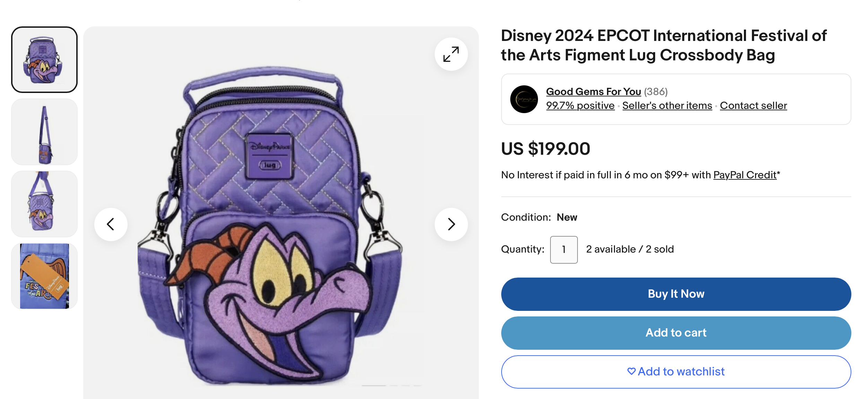
Task: Open the seller's round profile avatar
Action: point(524,99)
